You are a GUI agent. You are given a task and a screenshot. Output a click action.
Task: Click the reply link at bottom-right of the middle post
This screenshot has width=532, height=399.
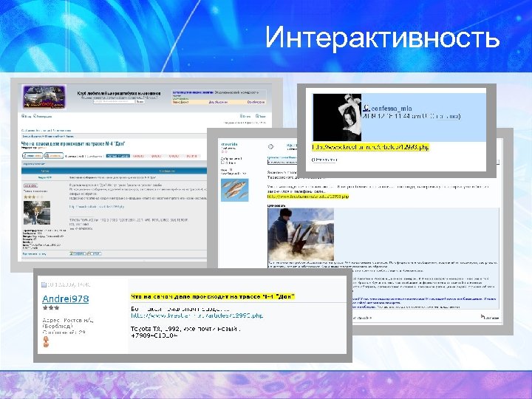(490, 317)
